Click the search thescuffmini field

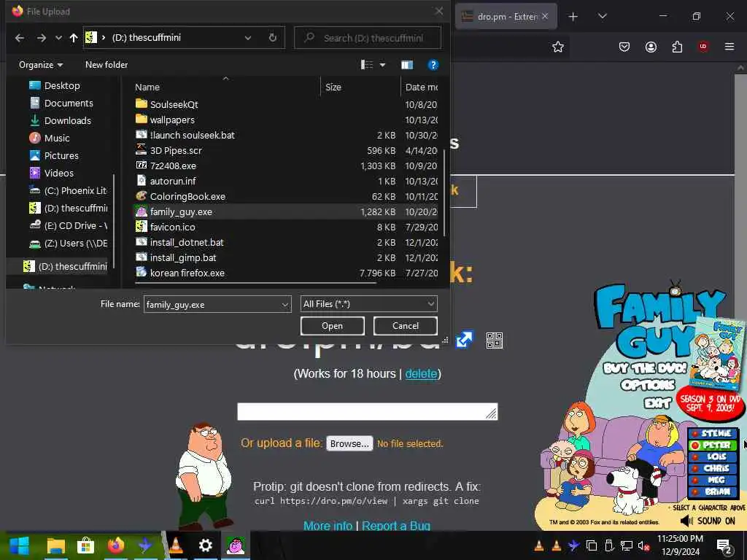pyautogui.click(x=368, y=38)
